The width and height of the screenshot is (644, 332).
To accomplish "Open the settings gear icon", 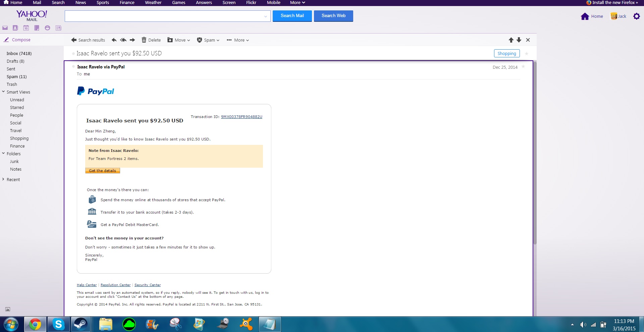I will pos(636,16).
